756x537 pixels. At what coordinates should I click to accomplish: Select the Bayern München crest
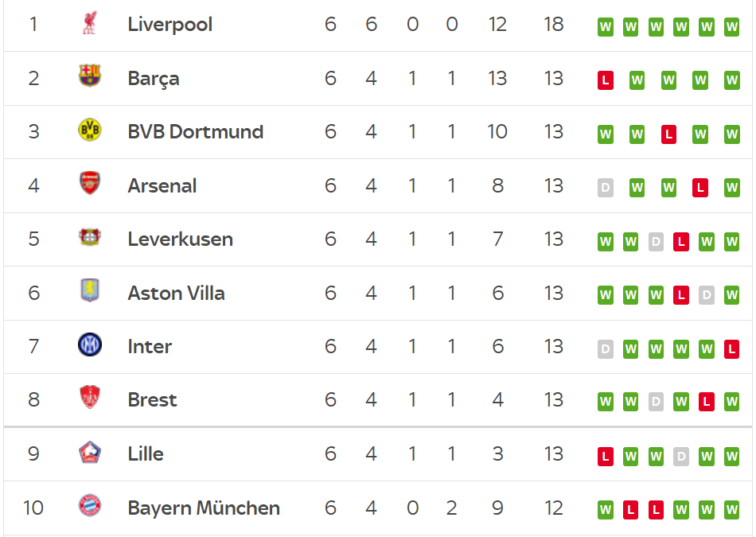point(90,507)
